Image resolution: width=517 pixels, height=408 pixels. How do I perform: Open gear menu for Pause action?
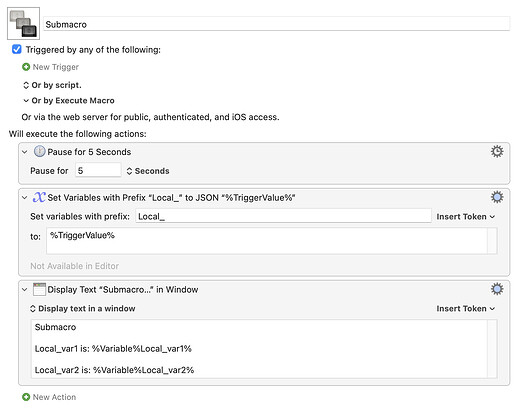[x=497, y=152]
